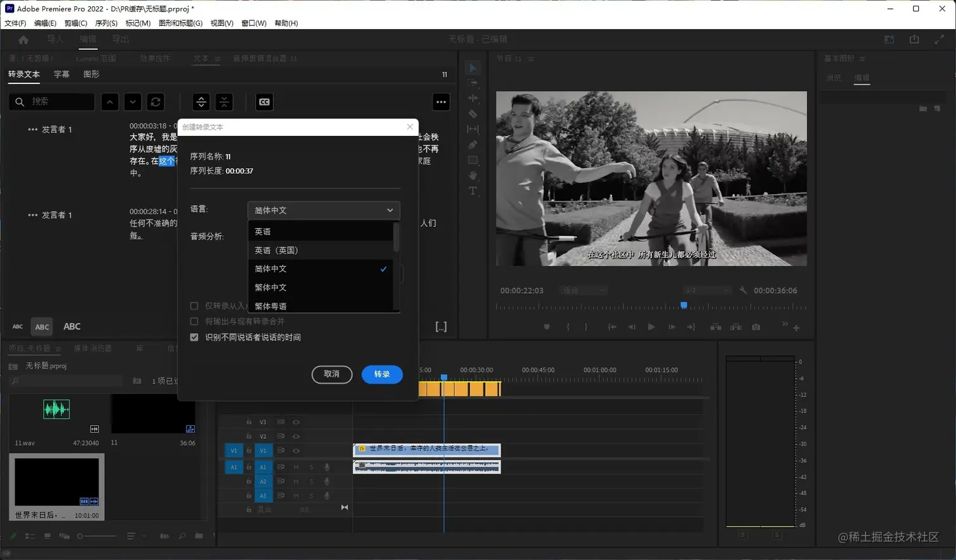This screenshot has height=560, width=956.
Task: Click the Hand tool icon
Action: (x=472, y=175)
